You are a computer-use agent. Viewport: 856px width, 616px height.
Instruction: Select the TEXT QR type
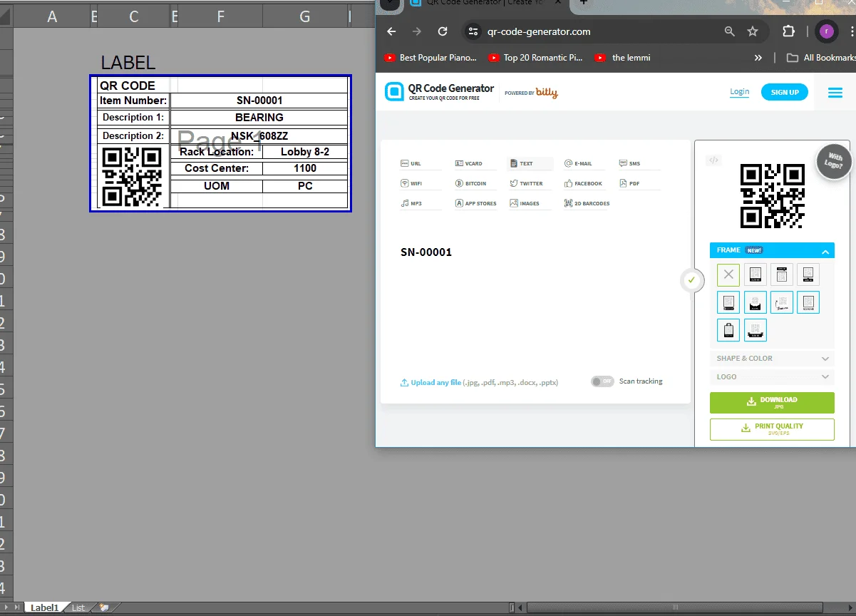tap(530, 164)
